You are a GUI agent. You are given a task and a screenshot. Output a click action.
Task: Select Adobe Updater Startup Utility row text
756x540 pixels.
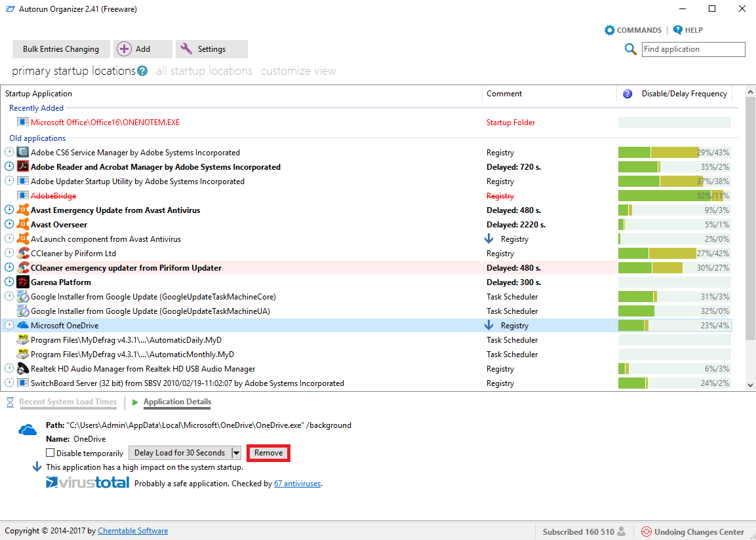138,182
